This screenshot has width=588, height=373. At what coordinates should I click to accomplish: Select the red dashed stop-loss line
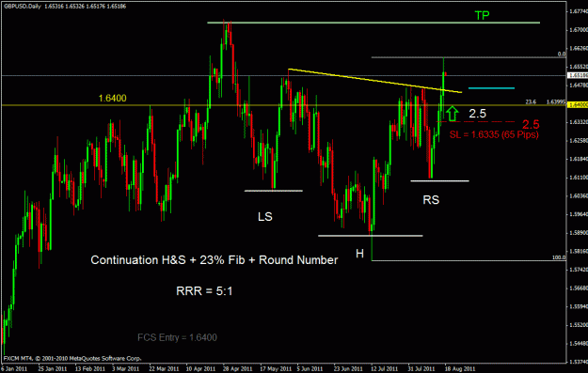click(476, 122)
